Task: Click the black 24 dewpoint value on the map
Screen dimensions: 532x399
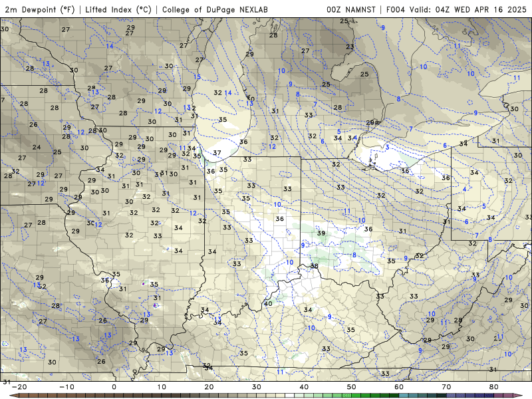Action: point(37,147)
